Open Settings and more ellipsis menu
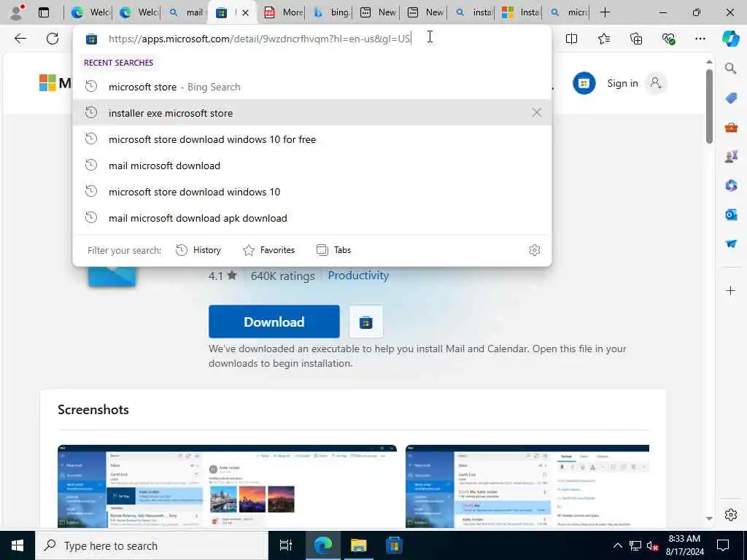 700,39
